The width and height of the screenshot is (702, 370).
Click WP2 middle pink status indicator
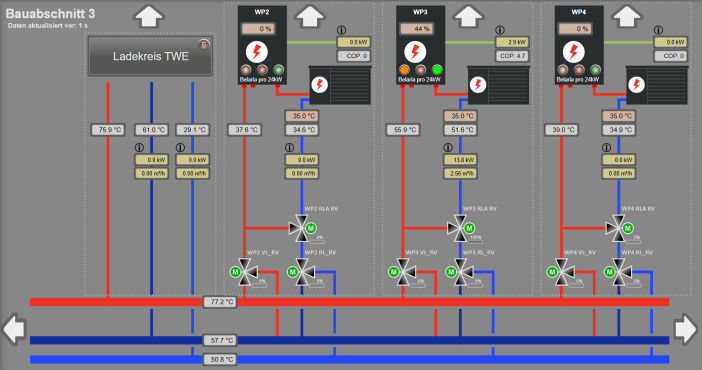coord(262,70)
